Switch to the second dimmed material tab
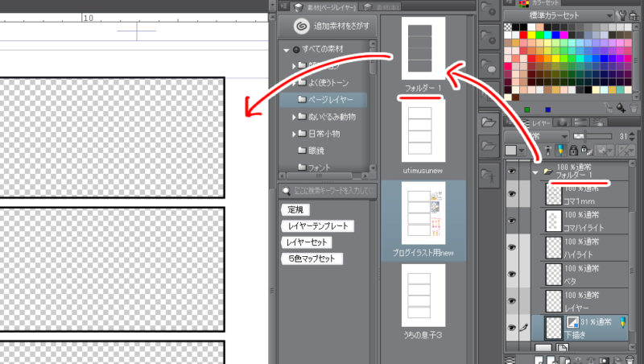Image resolution: width=644 pixels, height=364 pixels. click(x=381, y=6)
